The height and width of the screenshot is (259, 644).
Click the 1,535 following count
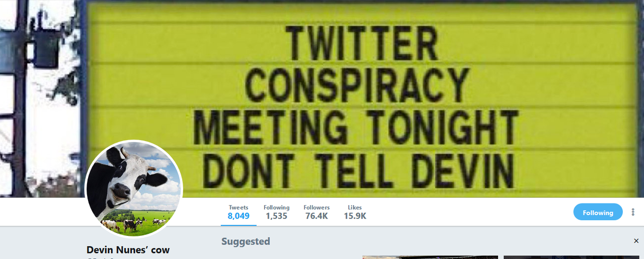click(x=276, y=216)
